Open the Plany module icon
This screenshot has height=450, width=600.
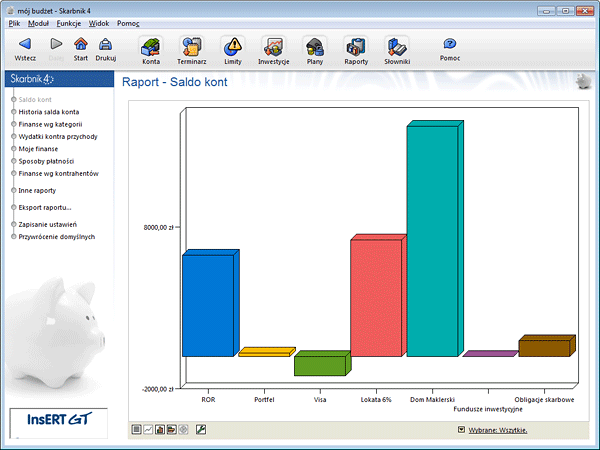point(314,46)
